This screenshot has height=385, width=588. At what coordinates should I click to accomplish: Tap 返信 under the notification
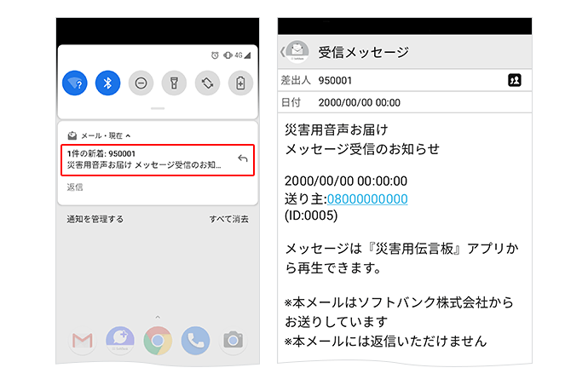75,187
